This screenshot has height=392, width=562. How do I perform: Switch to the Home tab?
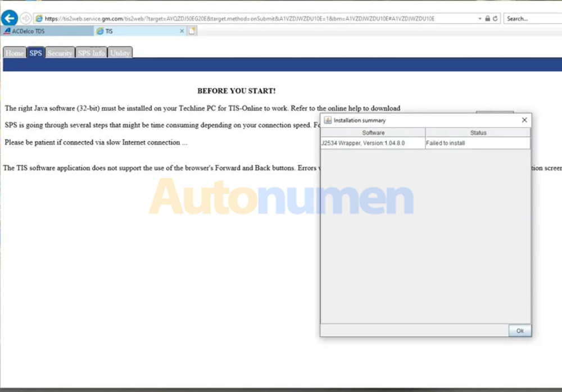pyautogui.click(x=14, y=52)
